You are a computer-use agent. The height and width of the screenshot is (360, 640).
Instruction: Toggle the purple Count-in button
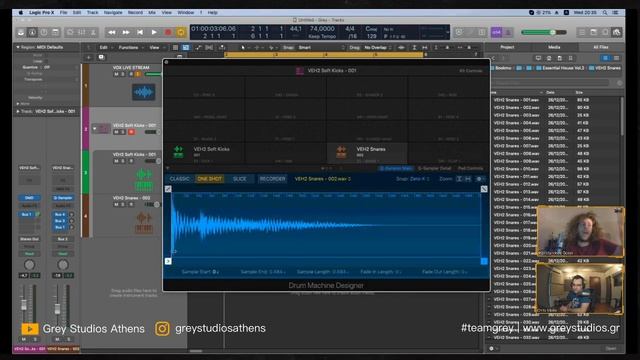496,32
